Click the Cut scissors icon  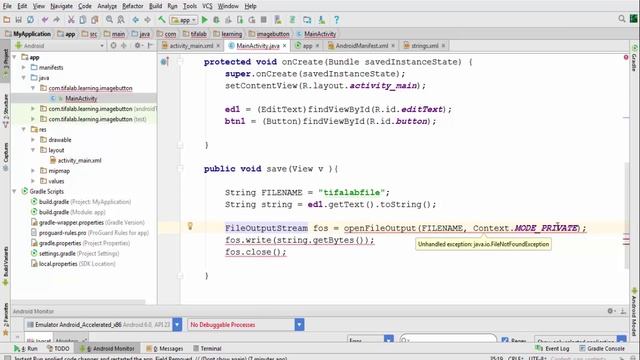[71, 20]
